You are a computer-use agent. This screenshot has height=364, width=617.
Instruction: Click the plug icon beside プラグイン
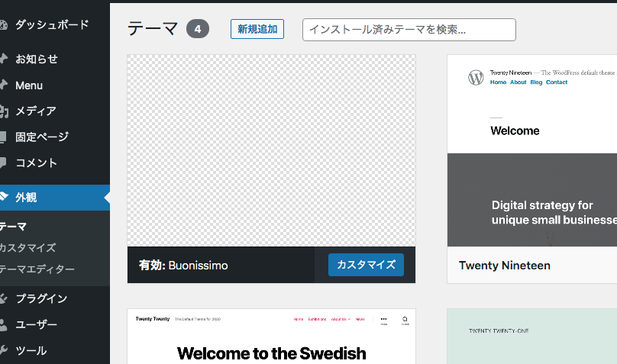3,298
